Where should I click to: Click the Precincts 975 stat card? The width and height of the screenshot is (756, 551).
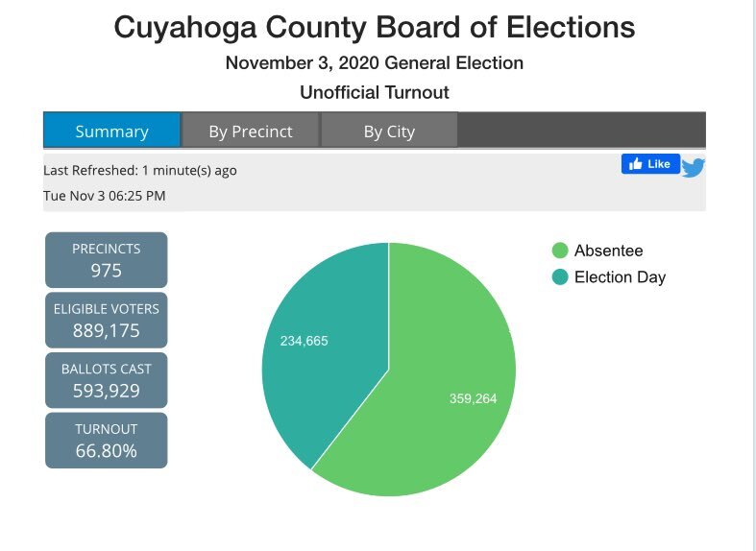[x=106, y=260]
